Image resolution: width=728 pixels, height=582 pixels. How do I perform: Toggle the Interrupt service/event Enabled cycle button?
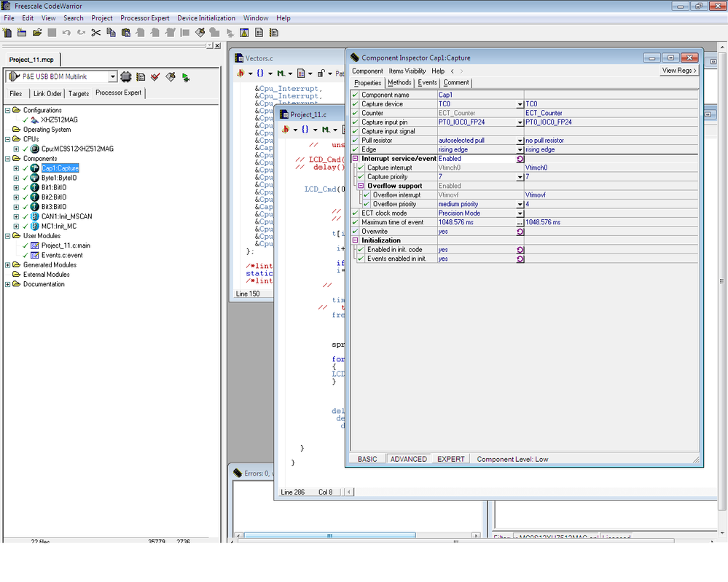(x=520, y=159)
